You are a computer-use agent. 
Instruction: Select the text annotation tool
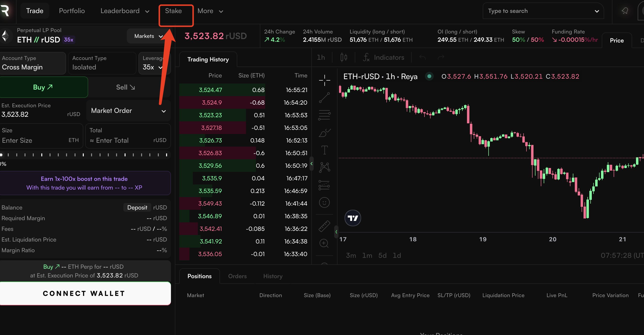pyautogui.click(x=324, y=150)
